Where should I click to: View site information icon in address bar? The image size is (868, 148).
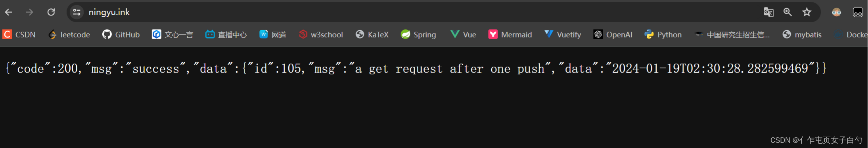click(77, 12)
